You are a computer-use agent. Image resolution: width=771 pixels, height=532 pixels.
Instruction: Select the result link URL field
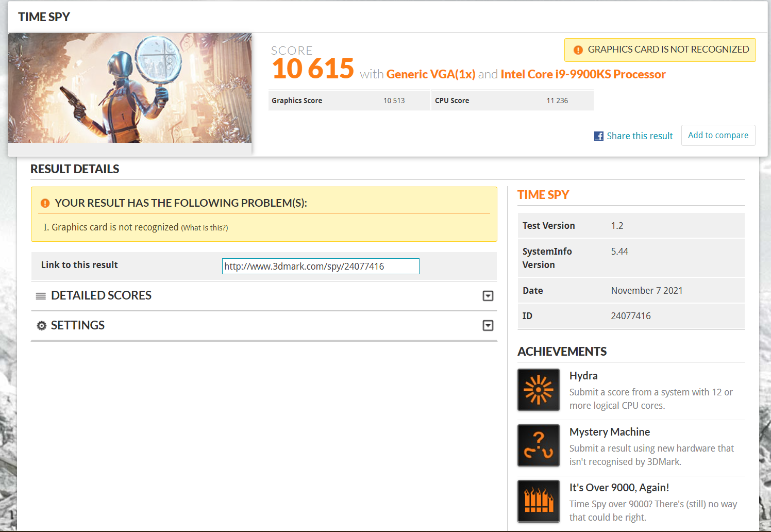[x=321, y=267]
